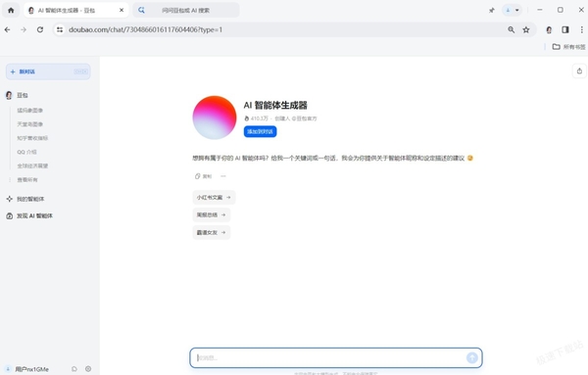Go forward with the browser forward arrow
The height and width of the screenshot is (375, 588).
24,29
